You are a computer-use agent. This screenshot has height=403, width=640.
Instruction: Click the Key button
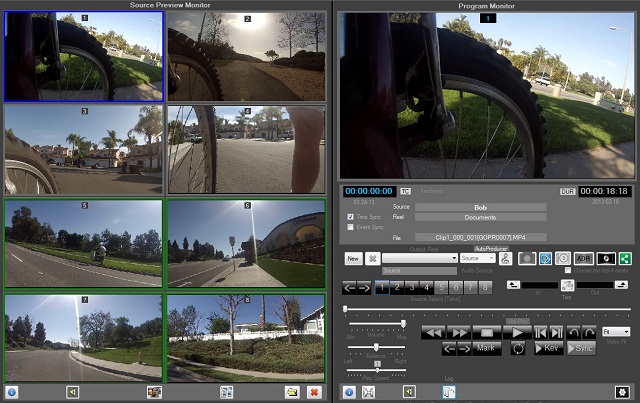click(x=548, y=348)
